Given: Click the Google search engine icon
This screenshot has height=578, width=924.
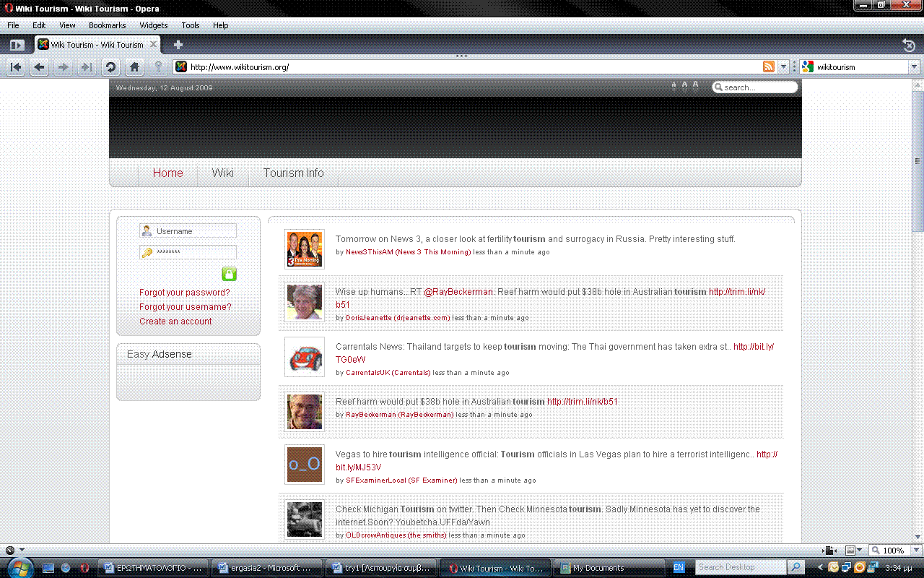Looking at the screenshot, I should click(808, 67).
